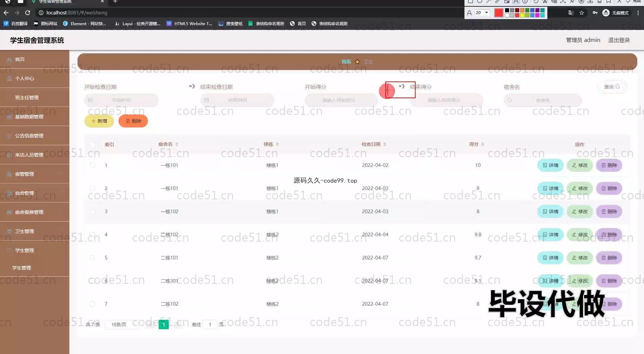Click 详情 button for row 1

[x=550, y=165]
